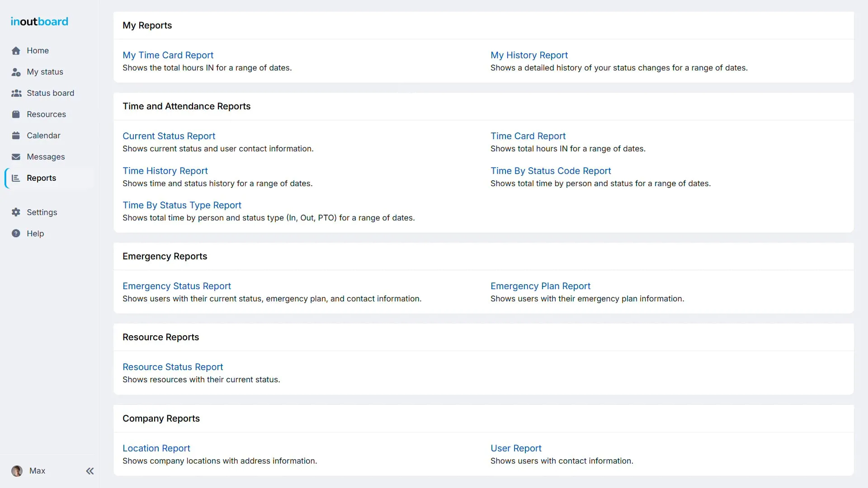This screenshot has width=868, height=488.
Task: Collapse the sidebar with double chevron
Action: click(90, 471)
